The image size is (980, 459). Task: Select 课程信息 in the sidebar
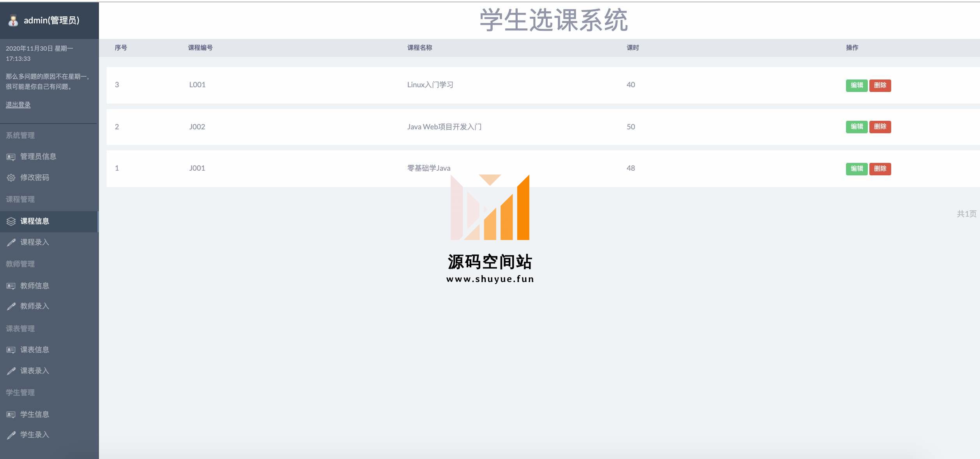(49, 221)
